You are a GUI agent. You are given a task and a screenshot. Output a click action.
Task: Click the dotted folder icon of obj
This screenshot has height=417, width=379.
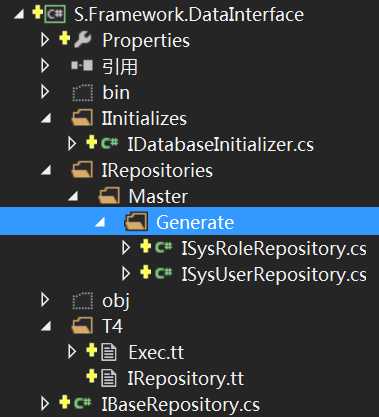click(x=83, y=300)
